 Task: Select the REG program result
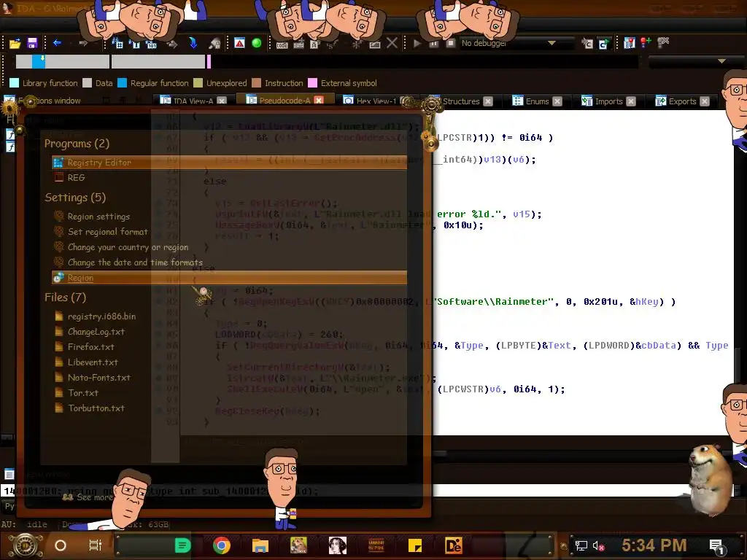76,178
